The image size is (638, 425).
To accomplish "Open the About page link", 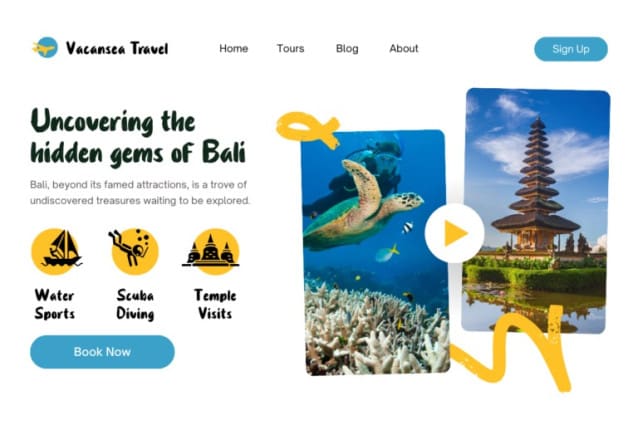I will click(404, 48).
